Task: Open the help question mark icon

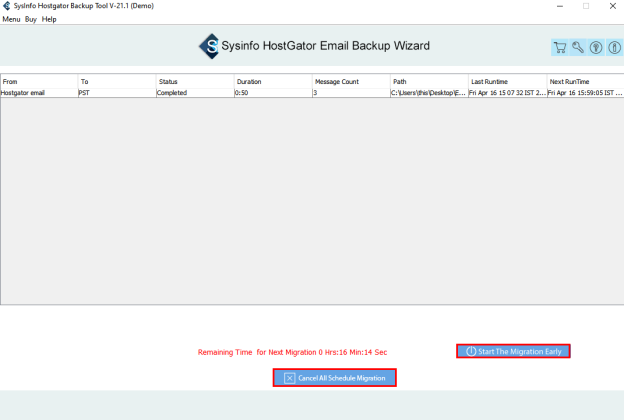Action: (596, 48)
